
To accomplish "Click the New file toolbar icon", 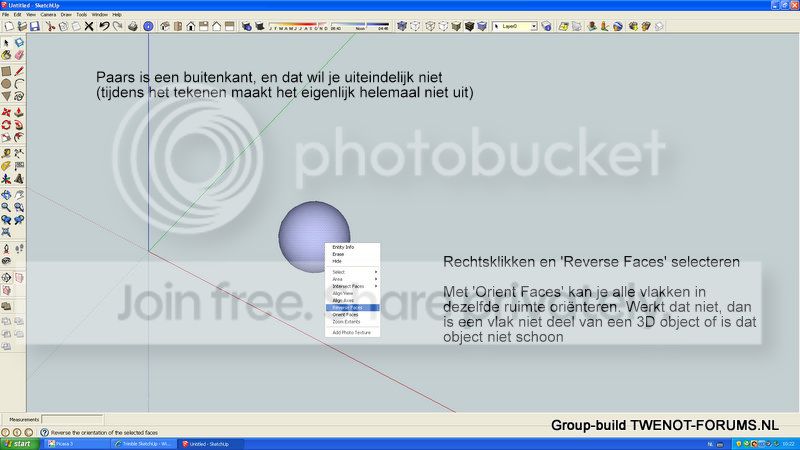I will click(9, 26).
